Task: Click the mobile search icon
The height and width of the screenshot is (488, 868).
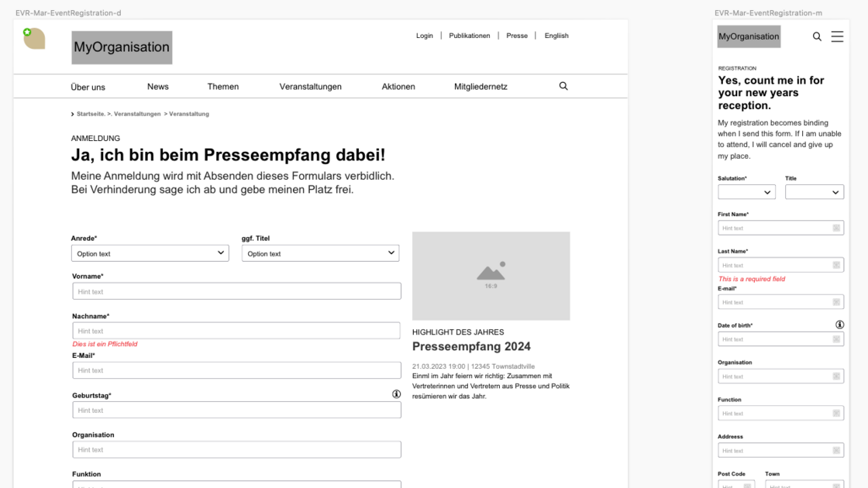Action: (x=817, y=36)
